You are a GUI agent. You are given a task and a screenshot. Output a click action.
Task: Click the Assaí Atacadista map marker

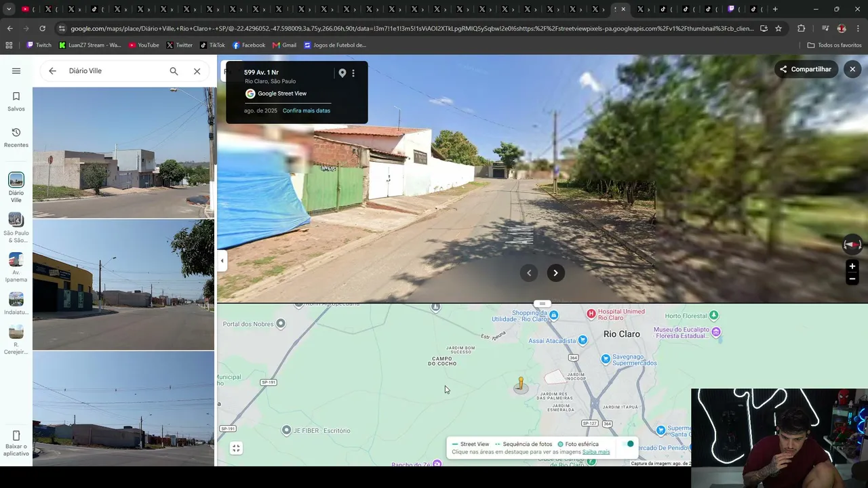[x=583, y=340]
